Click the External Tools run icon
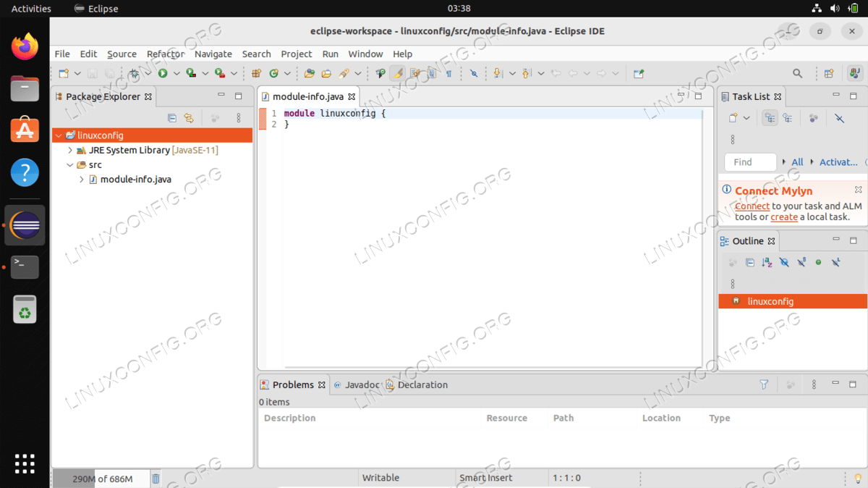 point(220,73)
